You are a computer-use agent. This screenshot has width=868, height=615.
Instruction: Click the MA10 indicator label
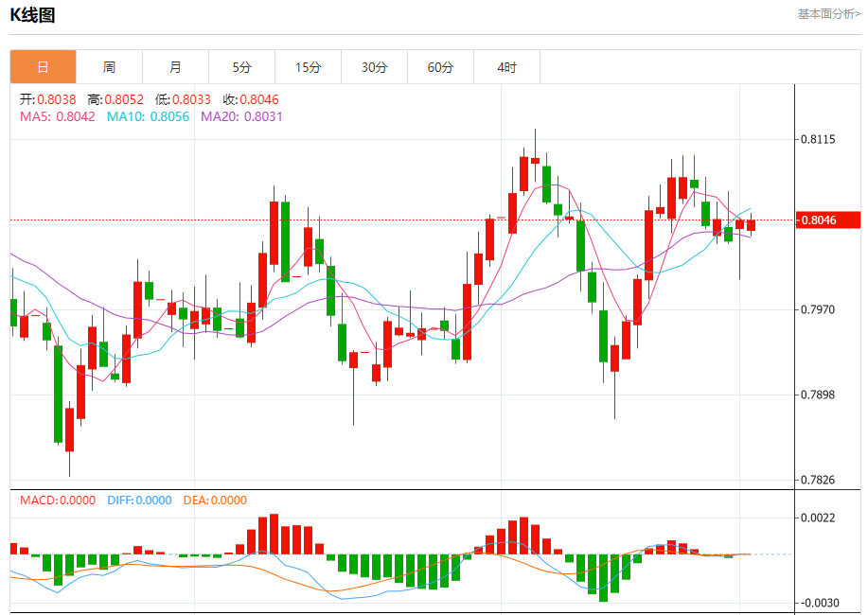click(x=148, y=116)
